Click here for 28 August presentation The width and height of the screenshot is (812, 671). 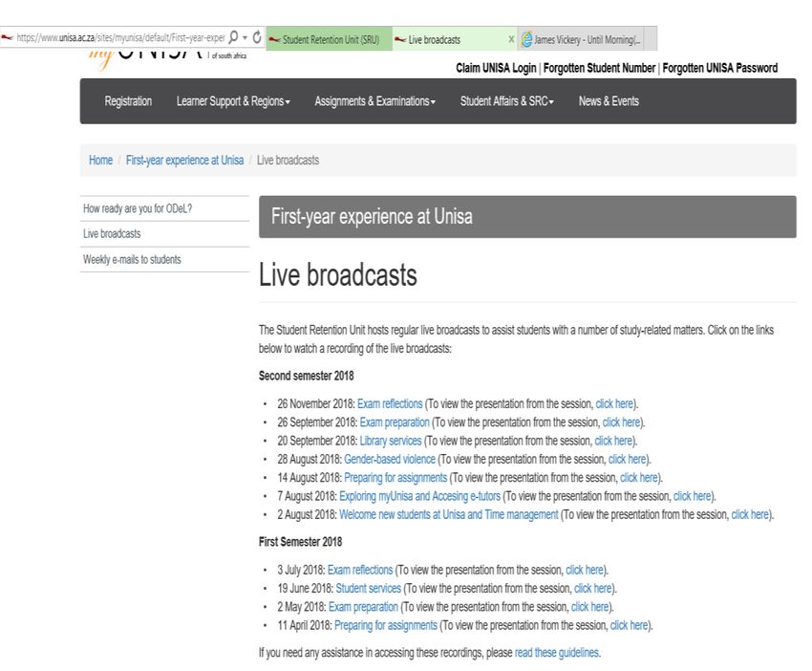tap(627, 459)
